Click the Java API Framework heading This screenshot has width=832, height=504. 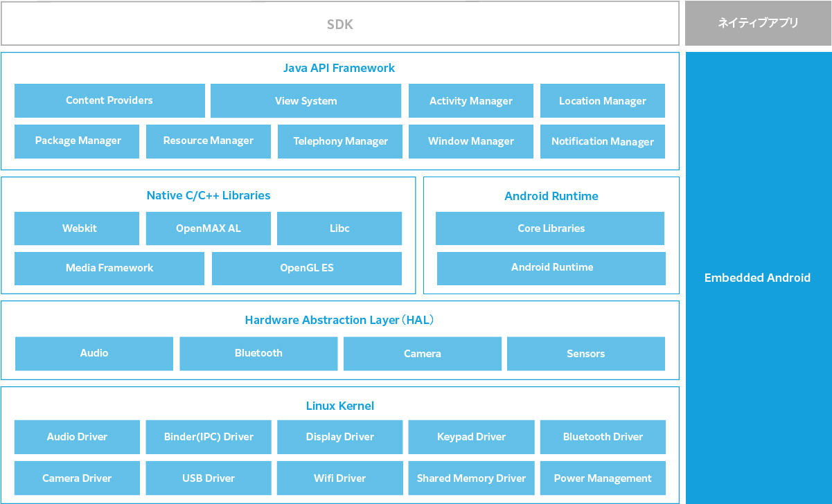point(339,68)
